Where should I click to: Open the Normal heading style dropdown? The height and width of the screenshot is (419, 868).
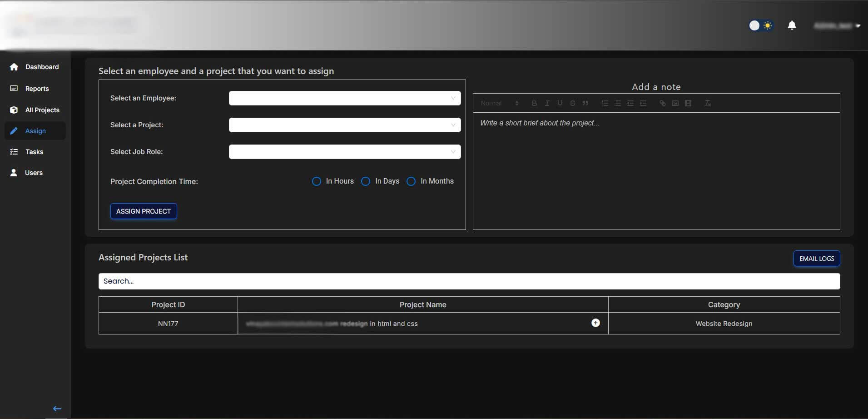point(499,103)
